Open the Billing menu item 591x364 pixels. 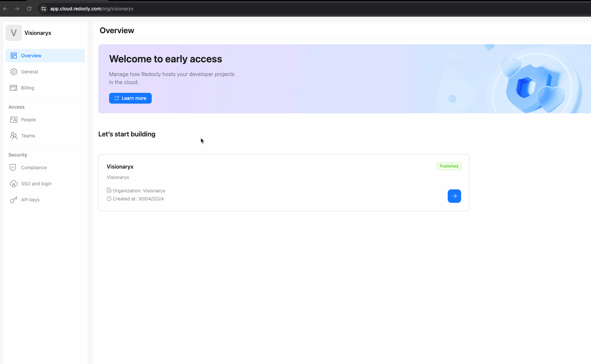28,88
